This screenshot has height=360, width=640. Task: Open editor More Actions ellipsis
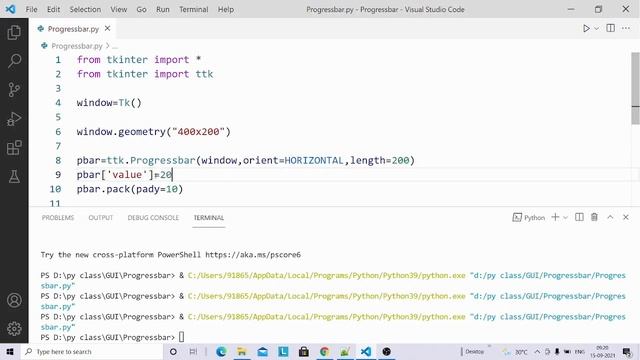626,28
